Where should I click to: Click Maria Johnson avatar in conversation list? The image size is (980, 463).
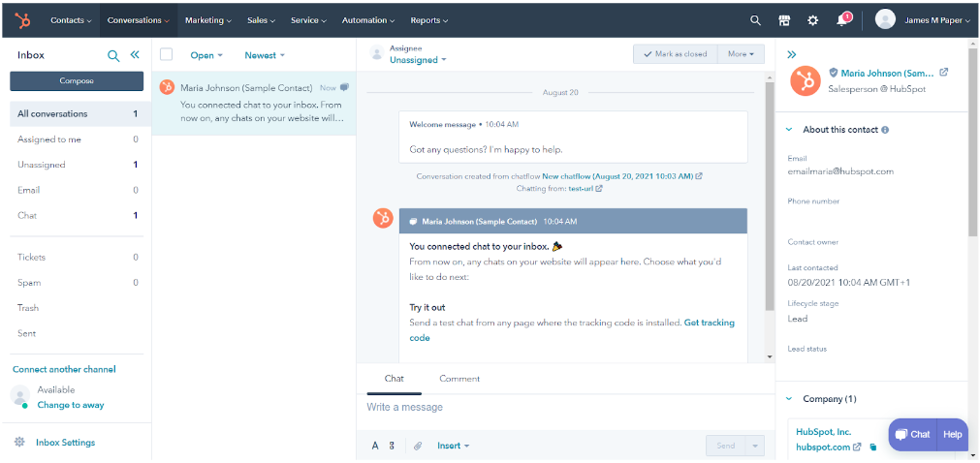click(167, 87)
